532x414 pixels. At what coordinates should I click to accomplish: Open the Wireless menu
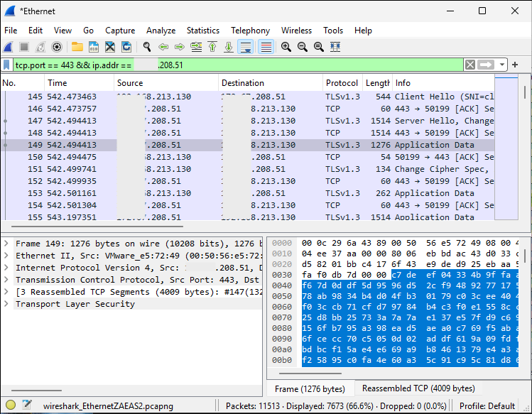click(296, 31)
